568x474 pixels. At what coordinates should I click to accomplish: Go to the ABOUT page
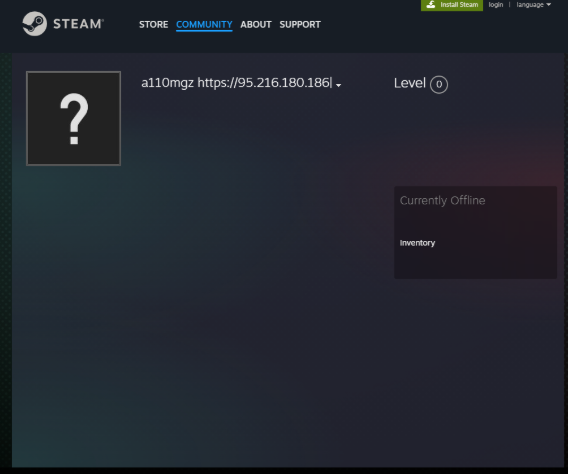[x=256, y=25]
